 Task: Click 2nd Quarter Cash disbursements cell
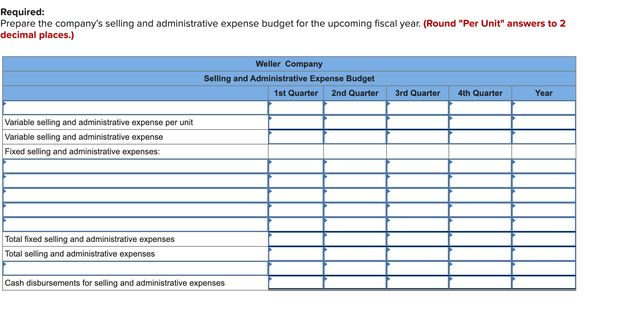pyautogui.click(x=355, y=283)
